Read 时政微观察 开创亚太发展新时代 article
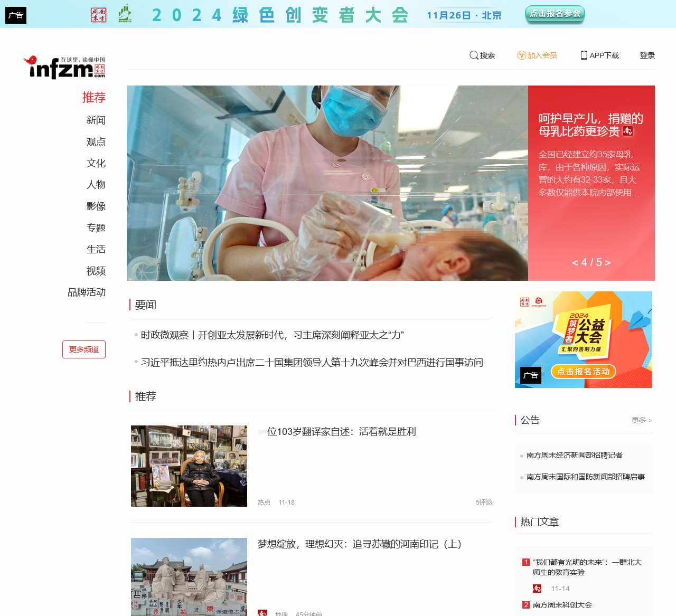The image size is (676, 616). (273, 335)
